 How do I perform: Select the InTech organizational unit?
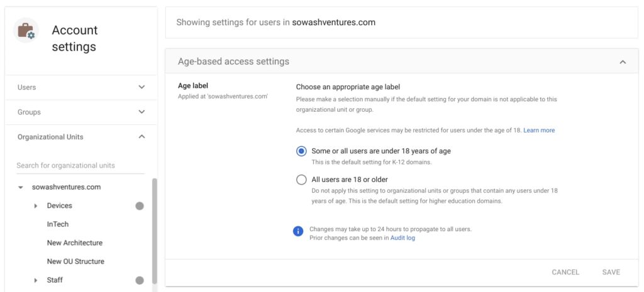[58, 224]
